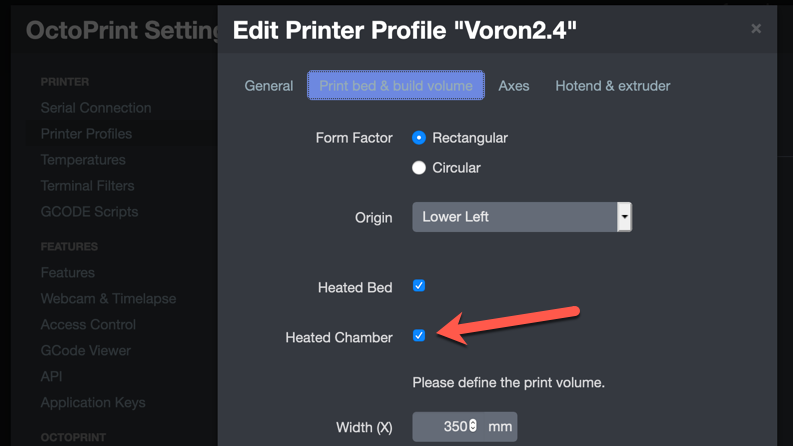Open the Axes tab
Screen dimensions: 793x446
[514, 86]
